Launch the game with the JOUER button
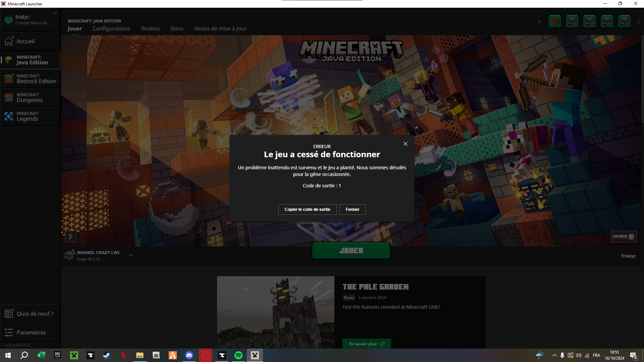The width and height of the screenshot is (644, 362). (x=351, y=251)
